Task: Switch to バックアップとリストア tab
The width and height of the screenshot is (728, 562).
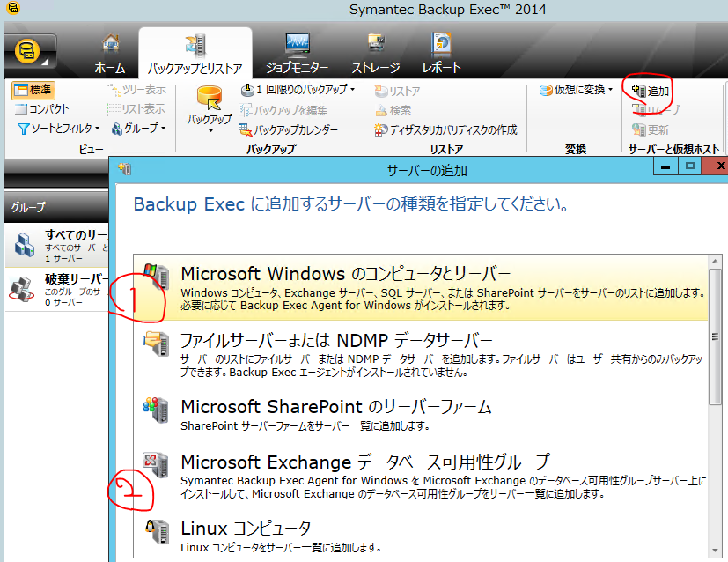Action: coord(195,53)
